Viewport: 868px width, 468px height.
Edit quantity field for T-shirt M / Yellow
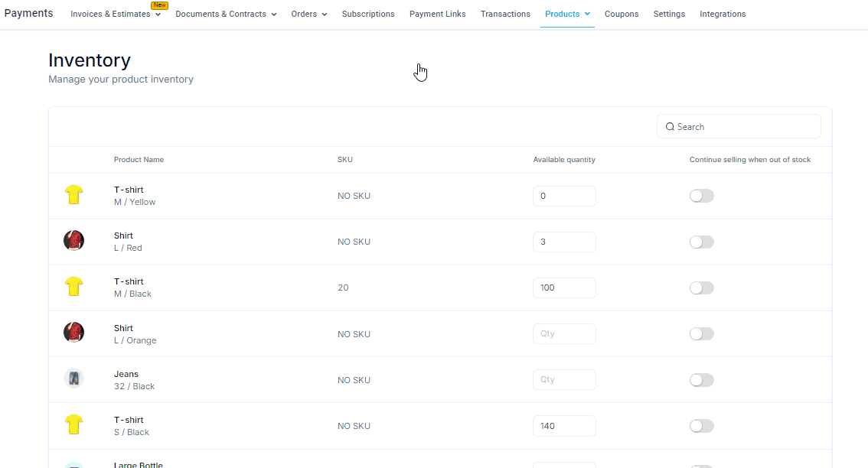pyautogui.click(x=564, y=196)
